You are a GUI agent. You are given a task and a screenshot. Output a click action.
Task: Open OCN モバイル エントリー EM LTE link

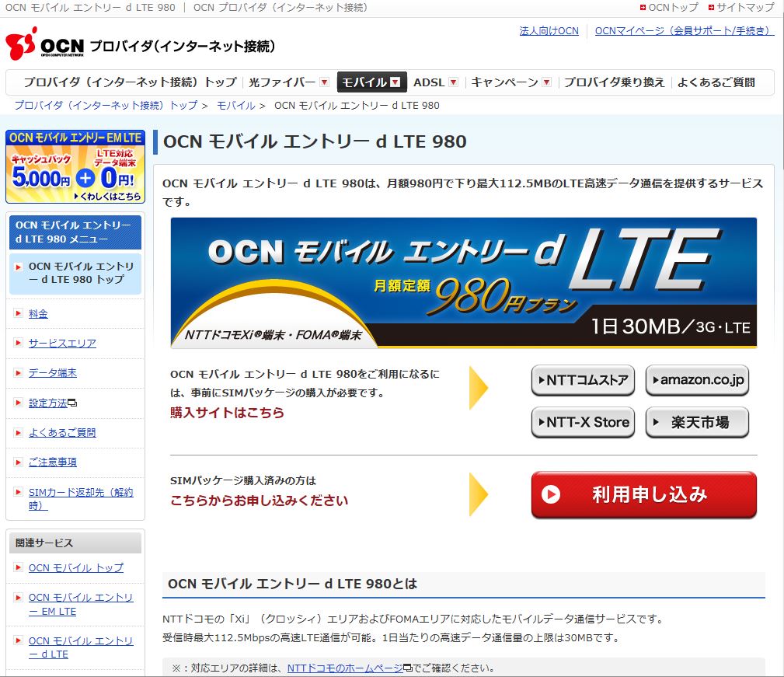[81, 604]
